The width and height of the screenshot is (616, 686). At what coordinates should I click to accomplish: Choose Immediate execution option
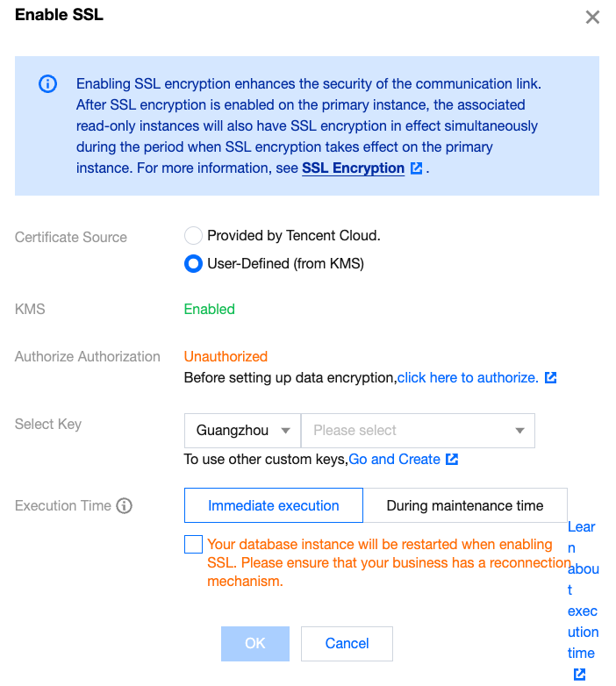tap(274, 506)
